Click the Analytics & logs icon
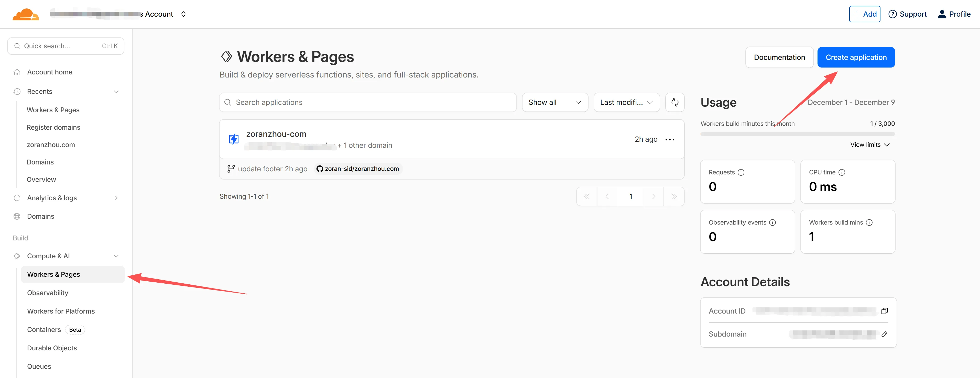 tap(17, 198)
